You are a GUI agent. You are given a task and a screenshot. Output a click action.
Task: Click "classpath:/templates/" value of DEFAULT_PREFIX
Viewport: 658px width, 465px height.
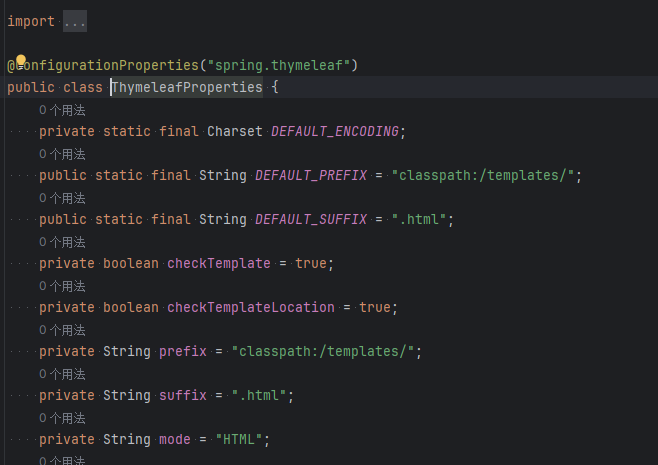[x=483, y=175]
